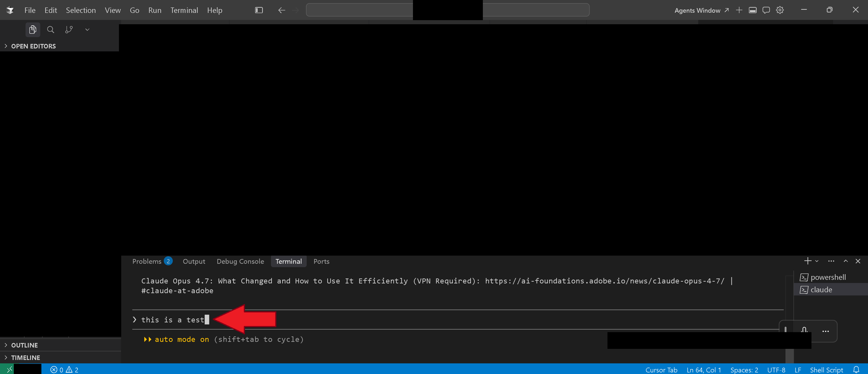The width and height of the screenshot is (868, 374).
Task: Click the terminal prompt input line
Action: [458, 320]
